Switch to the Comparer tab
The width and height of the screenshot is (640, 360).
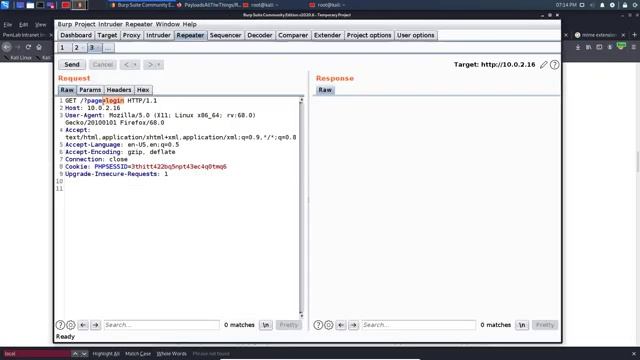pyautogui.click(x=293, y=36)
